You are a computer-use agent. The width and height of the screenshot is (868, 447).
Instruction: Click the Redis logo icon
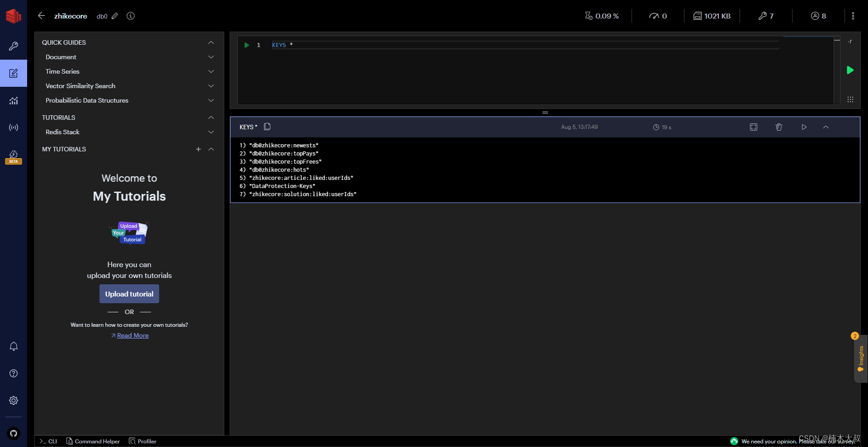(14, 16)
